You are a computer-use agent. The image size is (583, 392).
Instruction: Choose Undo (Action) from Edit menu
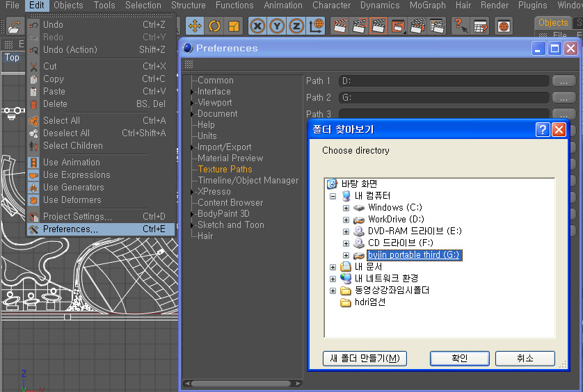[x=101, y=49]
